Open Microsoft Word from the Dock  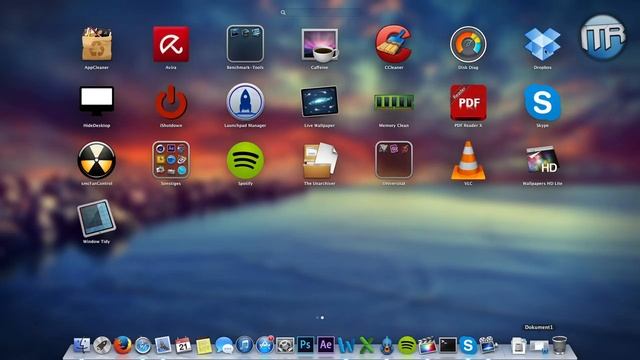[346, 345]
